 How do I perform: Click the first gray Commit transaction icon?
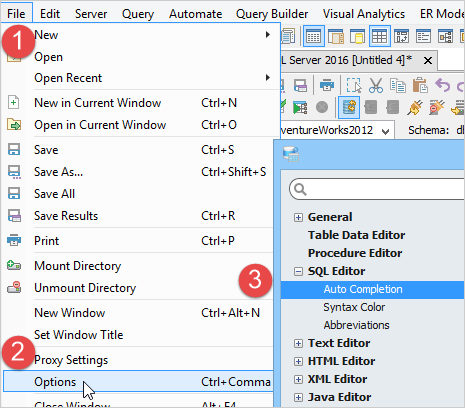click(x=371, y=107)
